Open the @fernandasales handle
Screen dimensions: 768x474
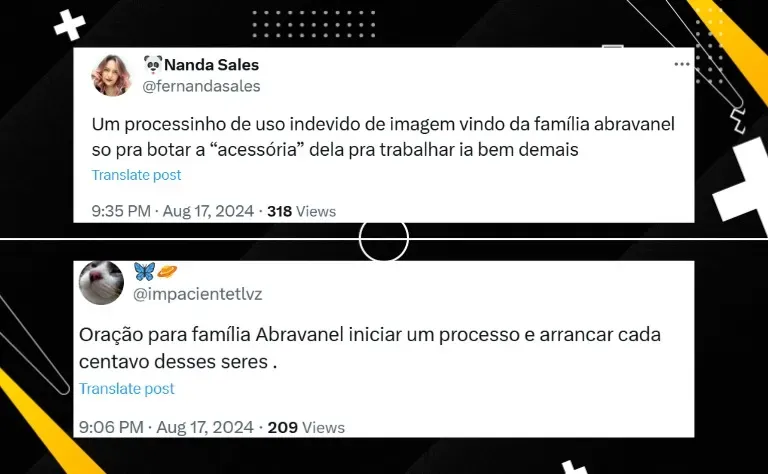coord(201,86)
